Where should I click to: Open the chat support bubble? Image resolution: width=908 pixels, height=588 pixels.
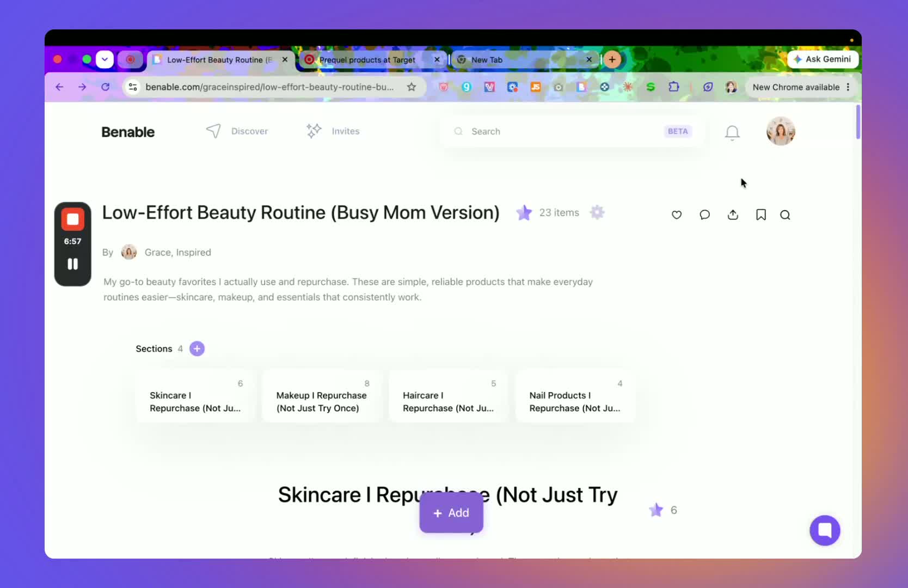point(825,530)
